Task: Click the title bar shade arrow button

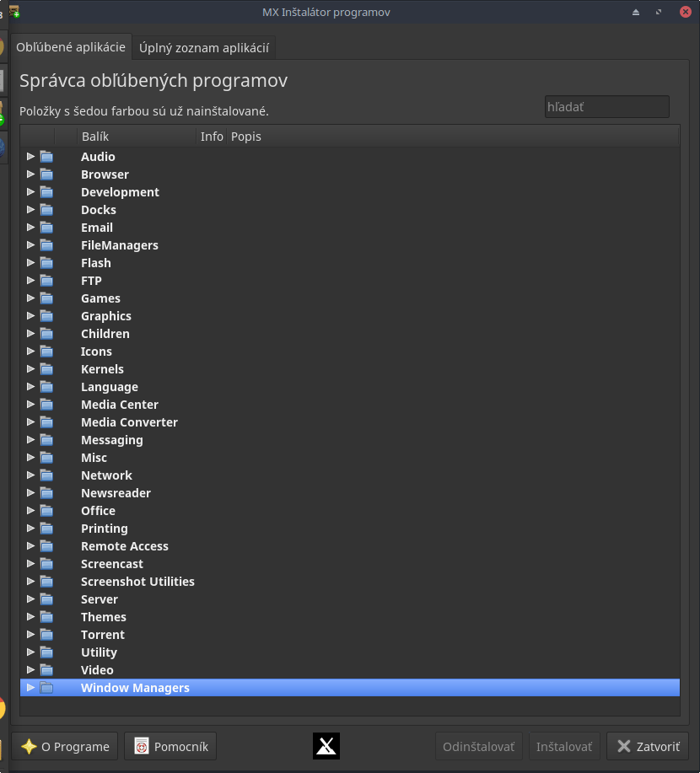Action: tap(636, 12)
